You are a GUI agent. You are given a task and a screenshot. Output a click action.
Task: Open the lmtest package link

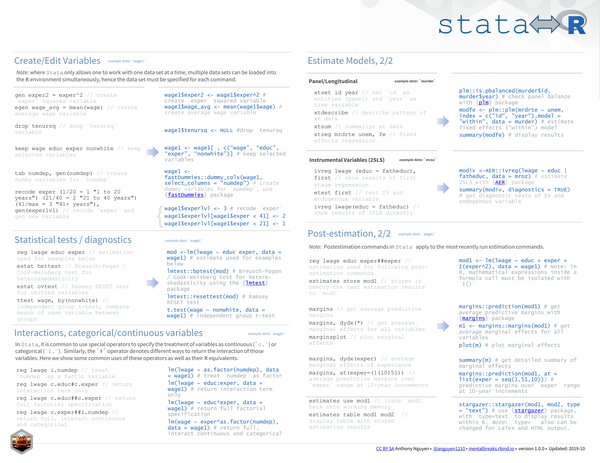click(x=255, y=283)
